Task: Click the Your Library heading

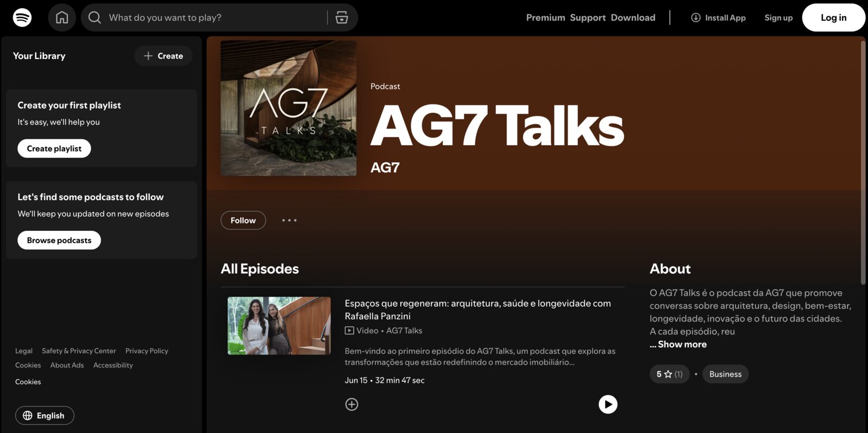Action: click(39, 56)
